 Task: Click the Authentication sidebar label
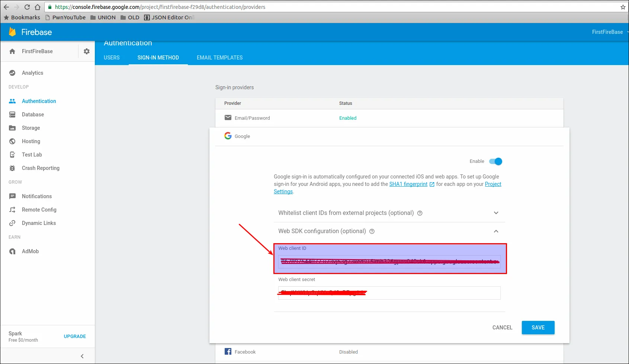39,101
